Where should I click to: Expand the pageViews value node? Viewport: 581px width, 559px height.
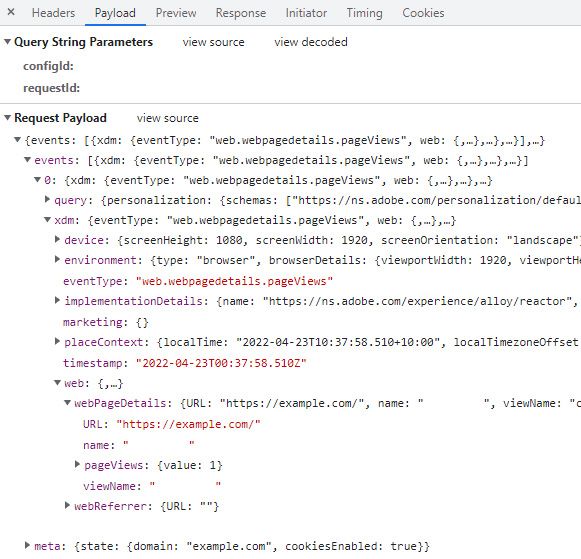pos(77,464)
